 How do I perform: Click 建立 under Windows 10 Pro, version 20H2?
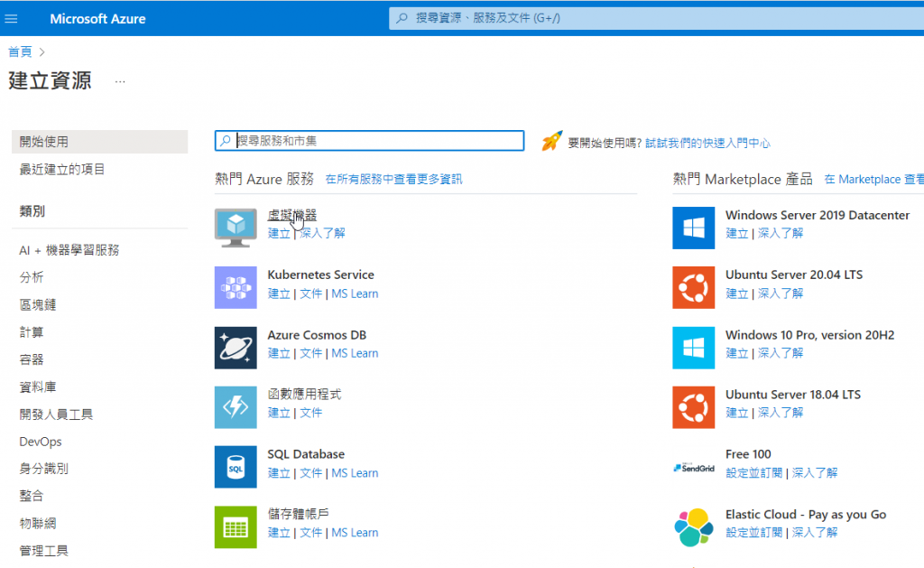point(736,353)
